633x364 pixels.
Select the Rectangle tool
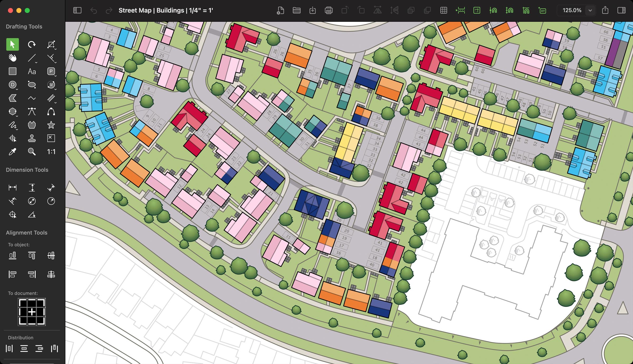[x=12, y=71]
